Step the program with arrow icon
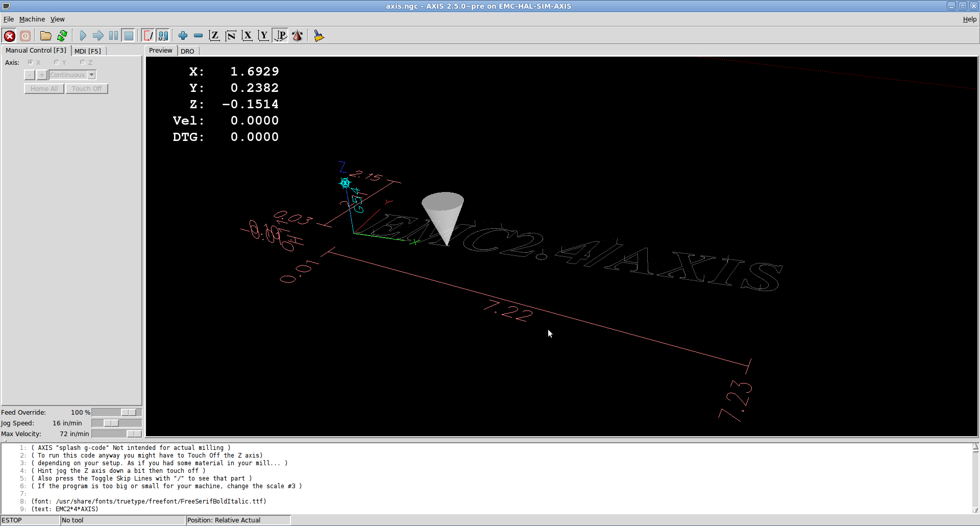Viewport: 980px width, 526px height. click(98, 36)
